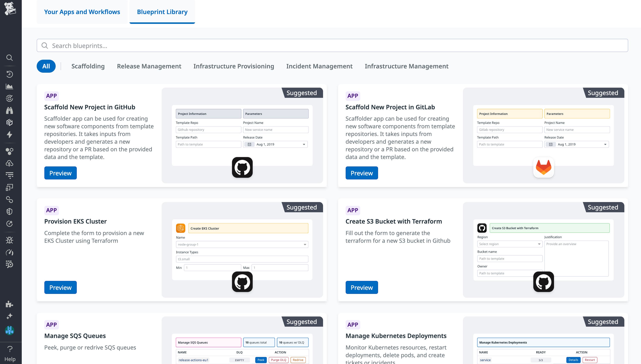Click the Security shield icon in the sidebar

(10, 211)
